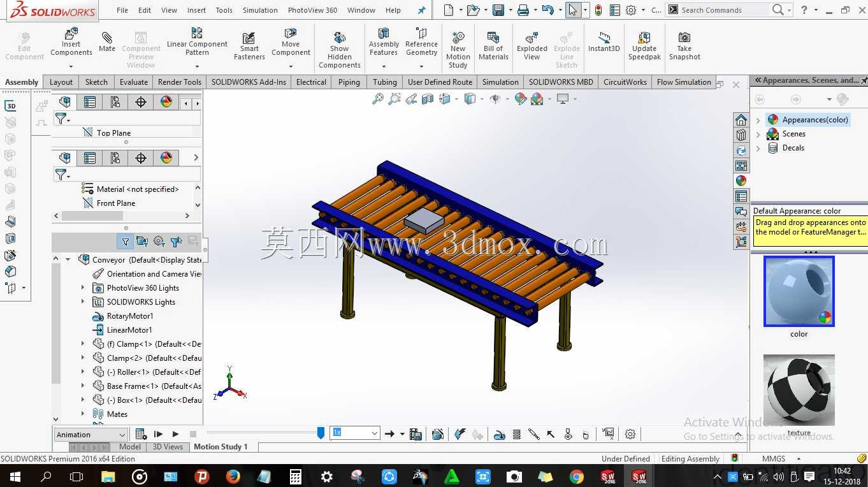
Task: Play the animation
Action: [176, 434]
